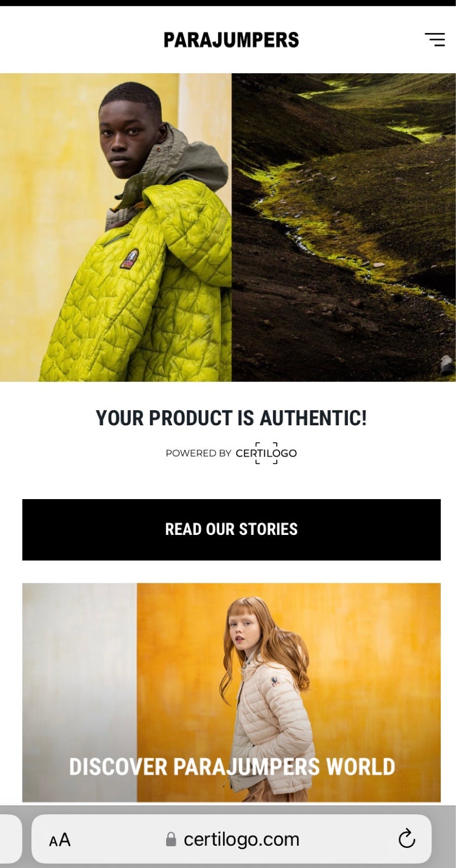Open the AA text size options
The width and height of the screenshot is (456, 868).
click(60, 840)
